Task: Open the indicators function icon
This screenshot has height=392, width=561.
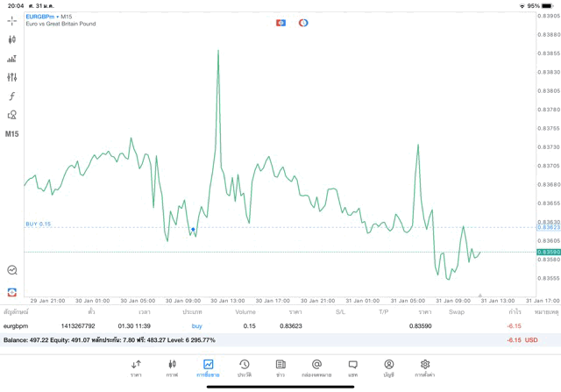Action: 12,96
